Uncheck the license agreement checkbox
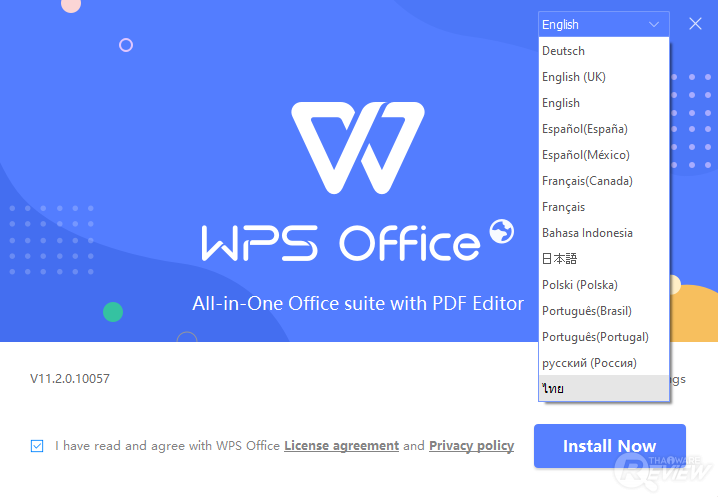This screenshot has width=718, height=497. click(x=37, y=446)
